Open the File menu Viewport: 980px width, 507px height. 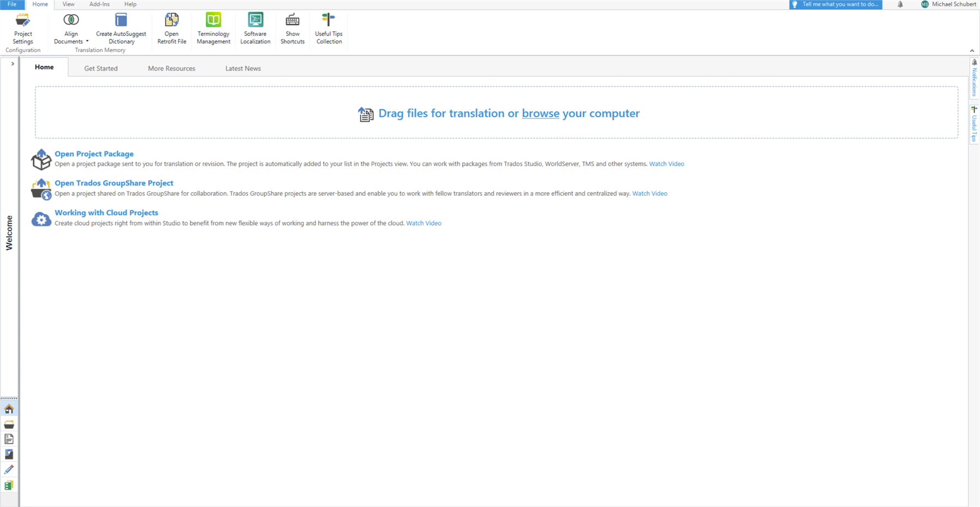pos(12,4)
